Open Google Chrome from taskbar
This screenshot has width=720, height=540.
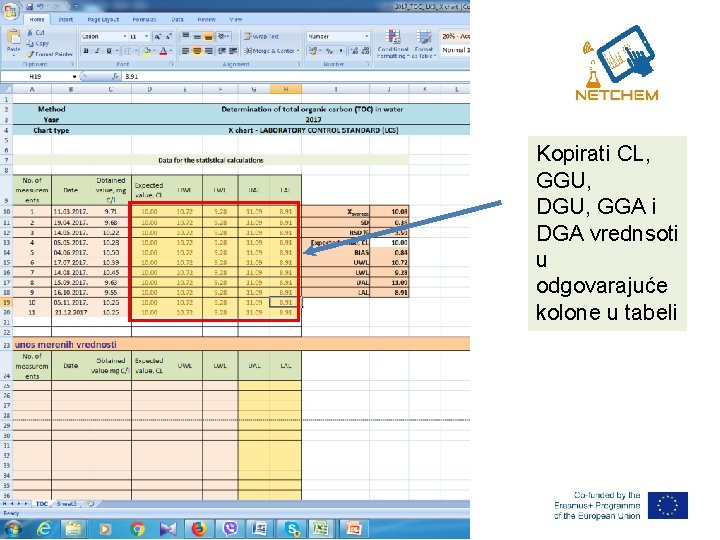137,529
